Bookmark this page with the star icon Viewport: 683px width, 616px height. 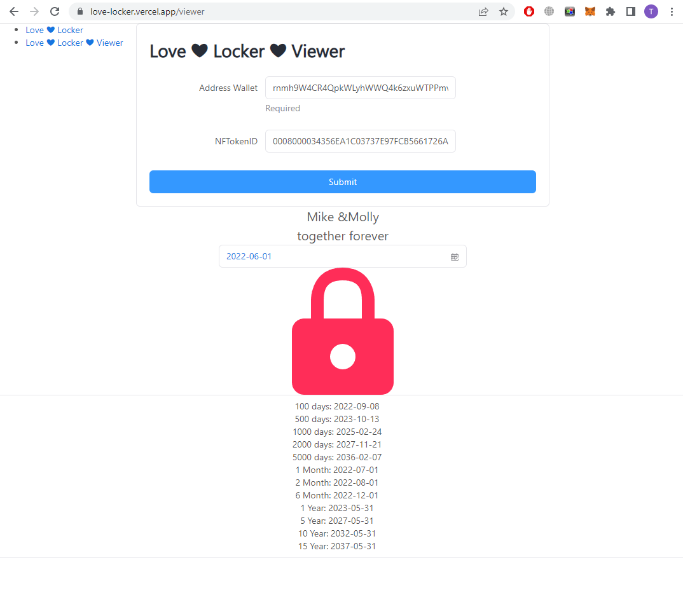tap(504, 11)
